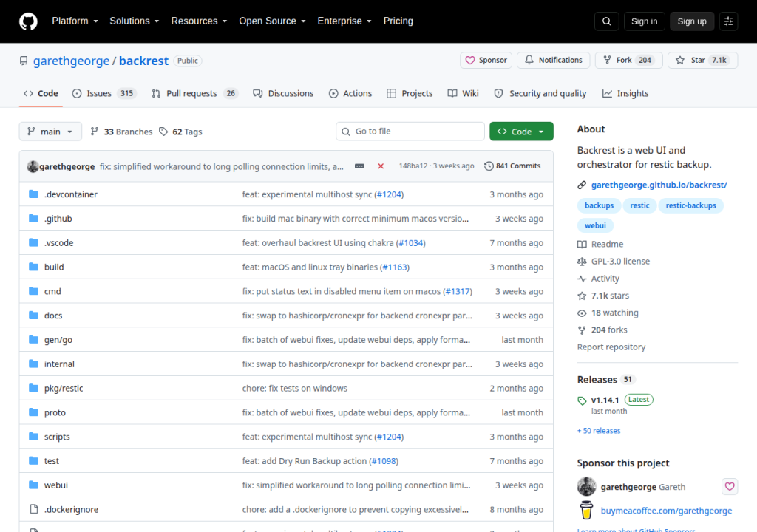This screenshot has width=757, height=532.
Task: Open commit hash 148ba12
Action: click(413, 166)
